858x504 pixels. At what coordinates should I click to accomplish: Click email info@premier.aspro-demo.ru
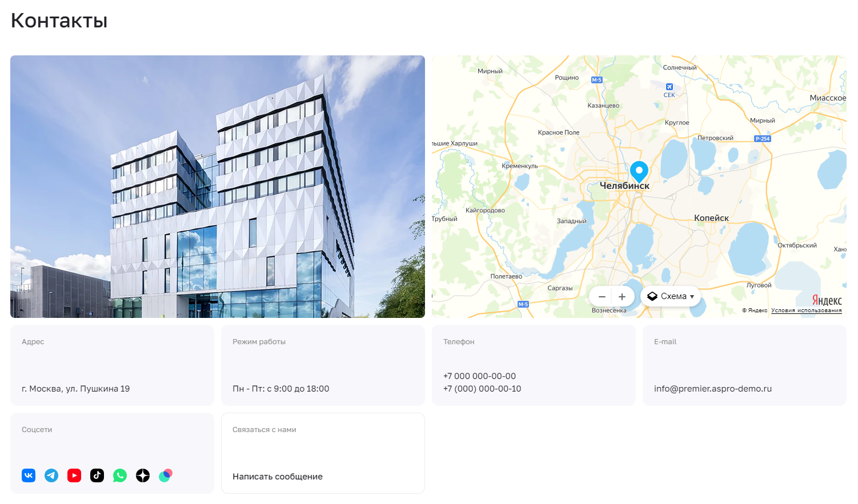tap(713, 389)
